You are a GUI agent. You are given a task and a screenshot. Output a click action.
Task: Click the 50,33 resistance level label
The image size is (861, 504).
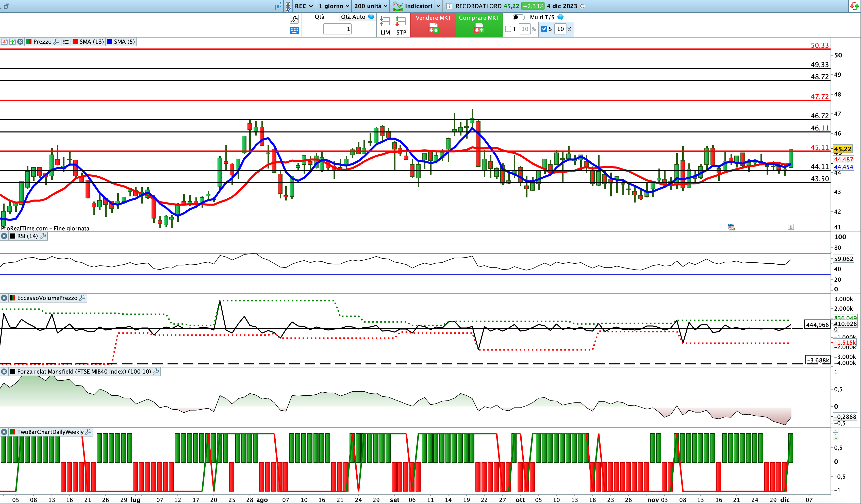pyautogui.click(x=820, y=45)
